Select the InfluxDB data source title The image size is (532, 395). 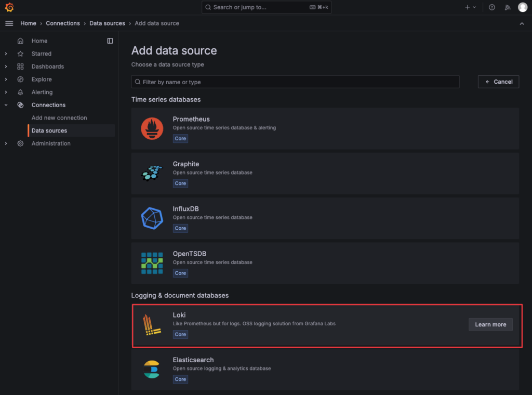185,209
